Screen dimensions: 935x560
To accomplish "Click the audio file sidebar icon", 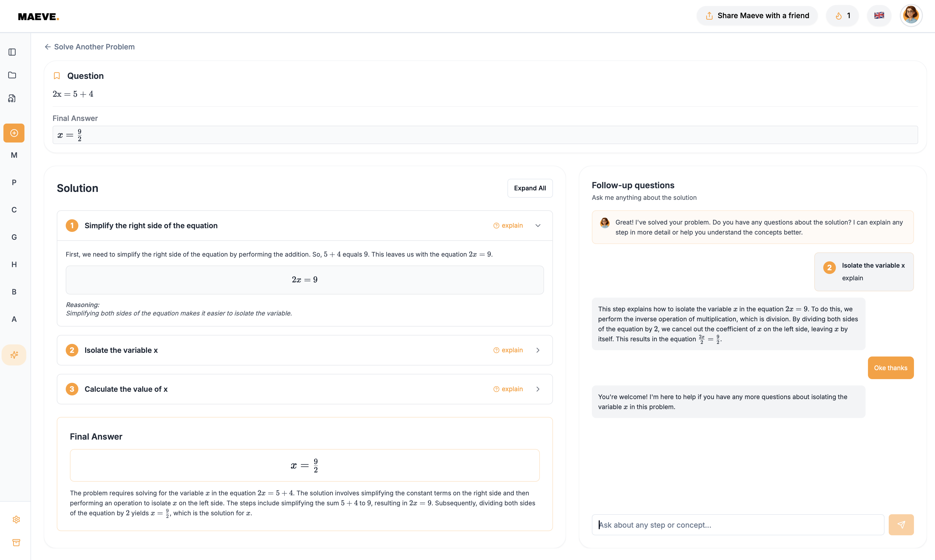I will pyautogui.click(x=12, y=99).
